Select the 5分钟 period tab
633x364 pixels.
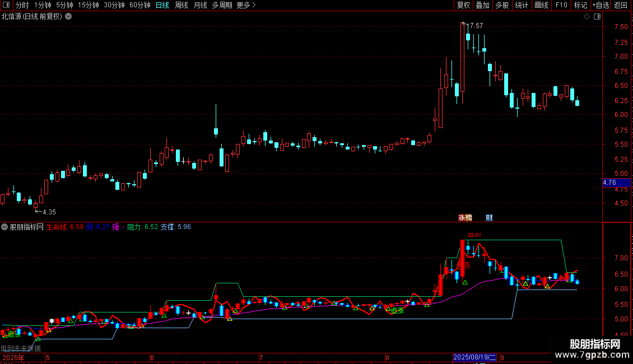pos(64,5)
